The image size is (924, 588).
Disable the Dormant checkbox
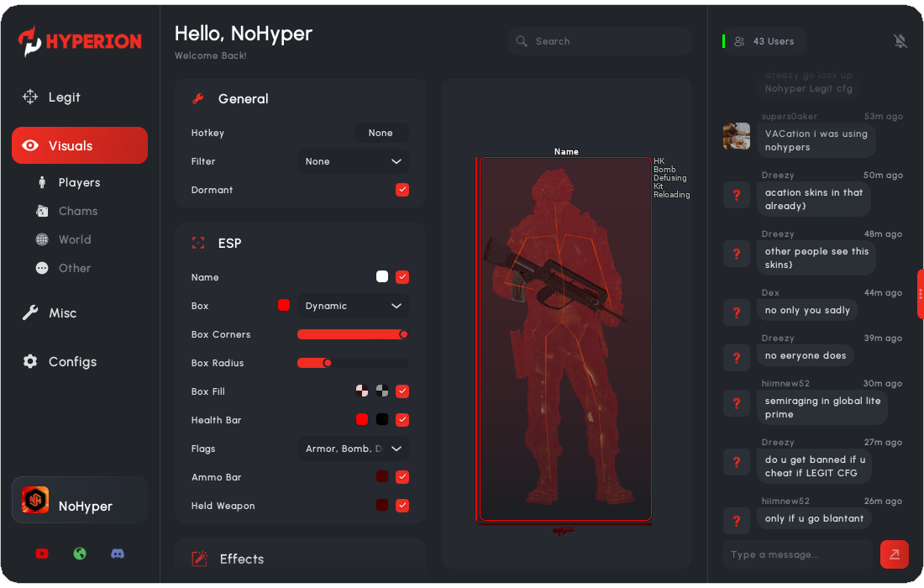point(402,190)
